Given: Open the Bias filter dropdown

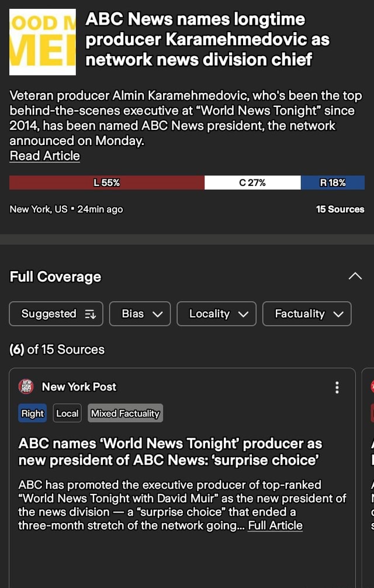Looking at the screenshot, I should [139, 314].
